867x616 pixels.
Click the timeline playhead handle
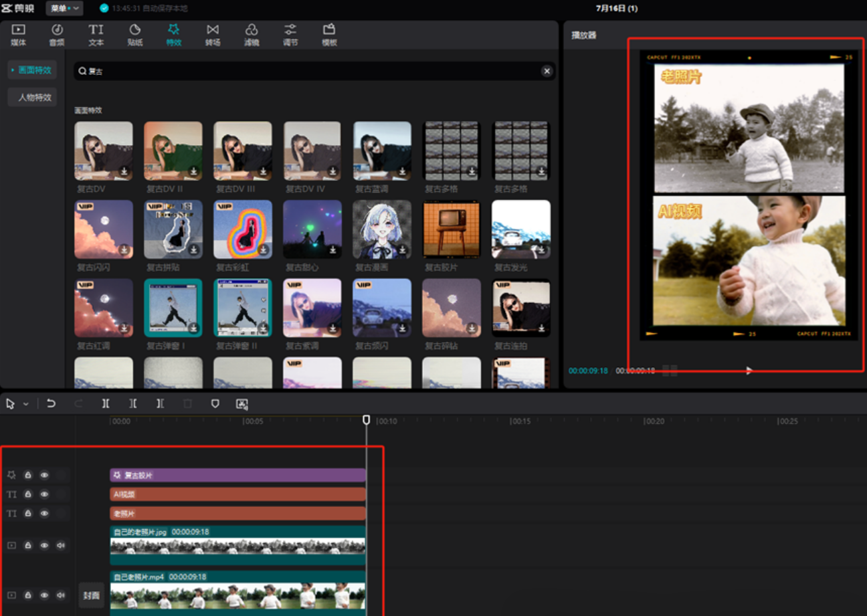366,419
